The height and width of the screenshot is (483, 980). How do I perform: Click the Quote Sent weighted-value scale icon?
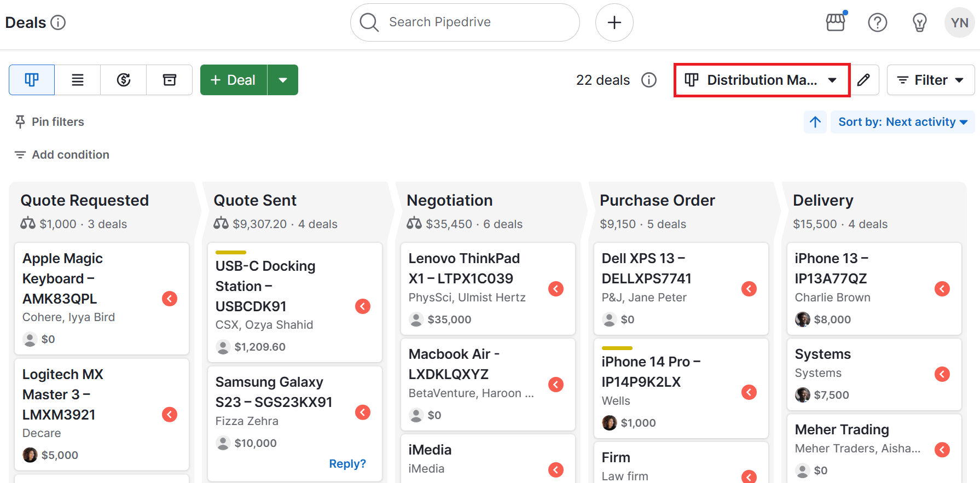tap(221, 223)
